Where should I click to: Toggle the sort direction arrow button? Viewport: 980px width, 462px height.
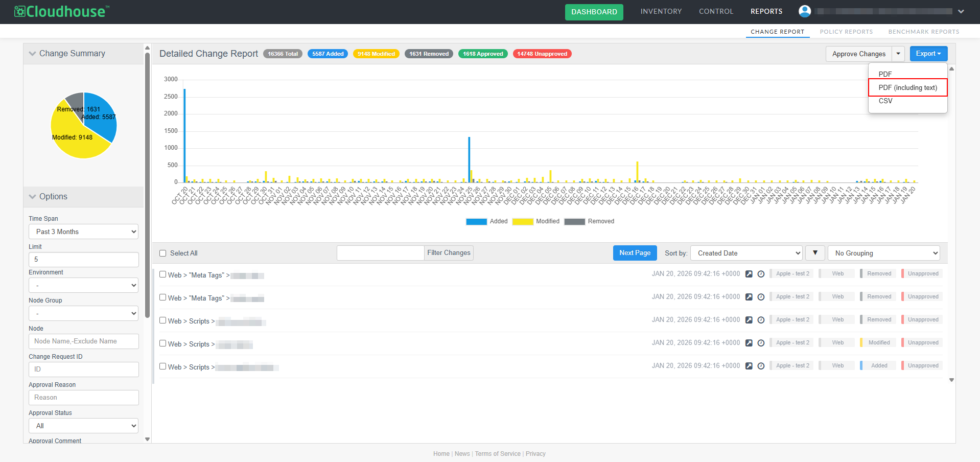coord(815,253)
